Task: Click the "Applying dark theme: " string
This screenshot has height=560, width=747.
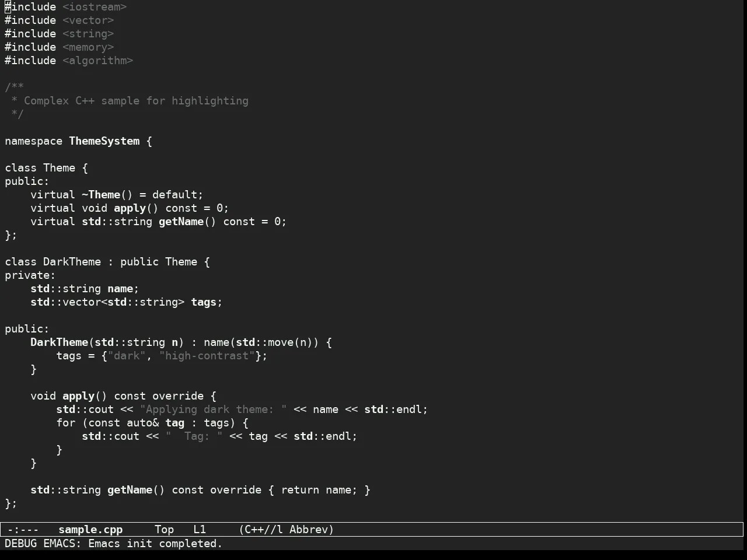Action: tap(214, 409)
